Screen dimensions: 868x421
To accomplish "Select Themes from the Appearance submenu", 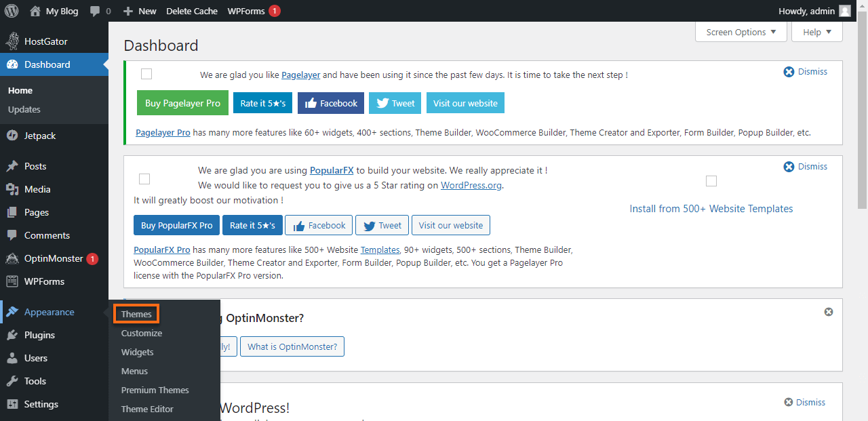I will tap(136, 313).
